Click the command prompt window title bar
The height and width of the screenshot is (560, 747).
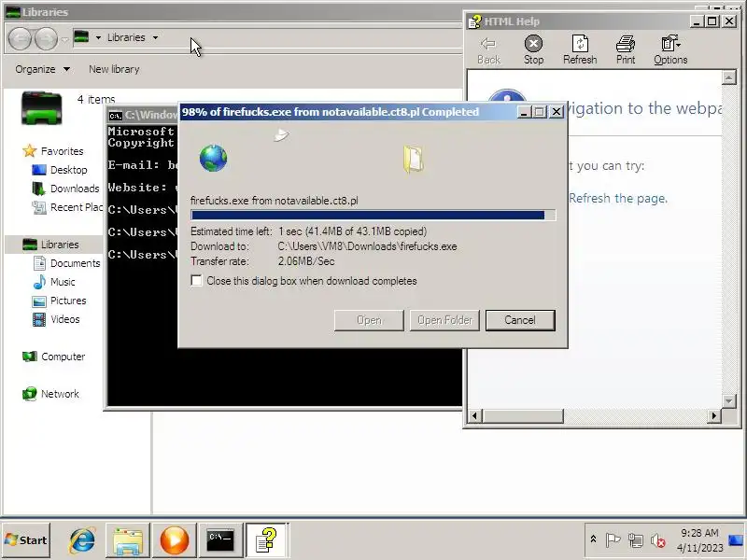pos(142,115)
